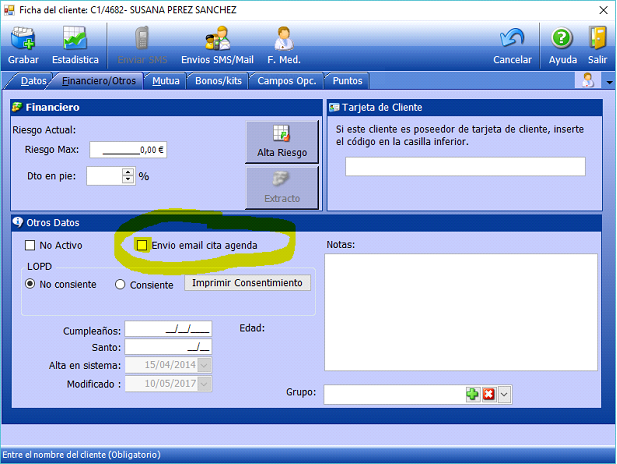Click the Salir exit door icon
Viewport: 617px width, 464px height.
click(x=598, y=41)
